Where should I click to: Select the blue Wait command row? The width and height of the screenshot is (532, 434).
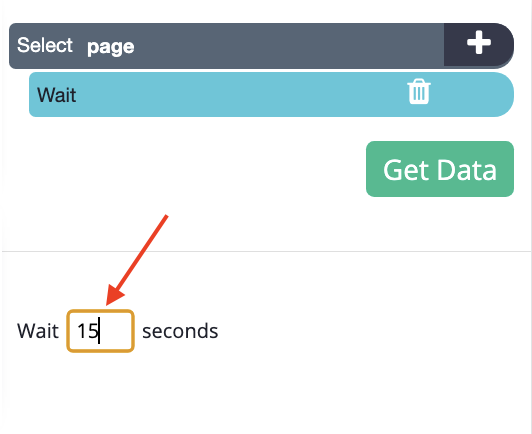pyautogui.click(x=271, y=94)
